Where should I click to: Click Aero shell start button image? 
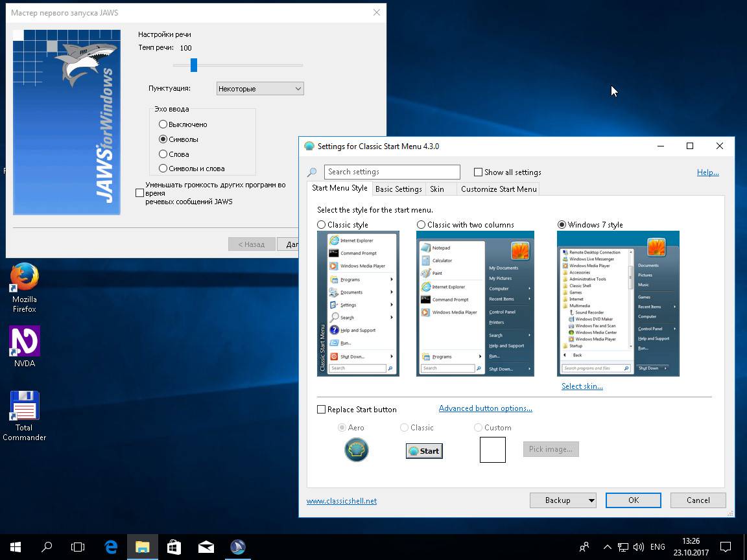tap(357, 450)
